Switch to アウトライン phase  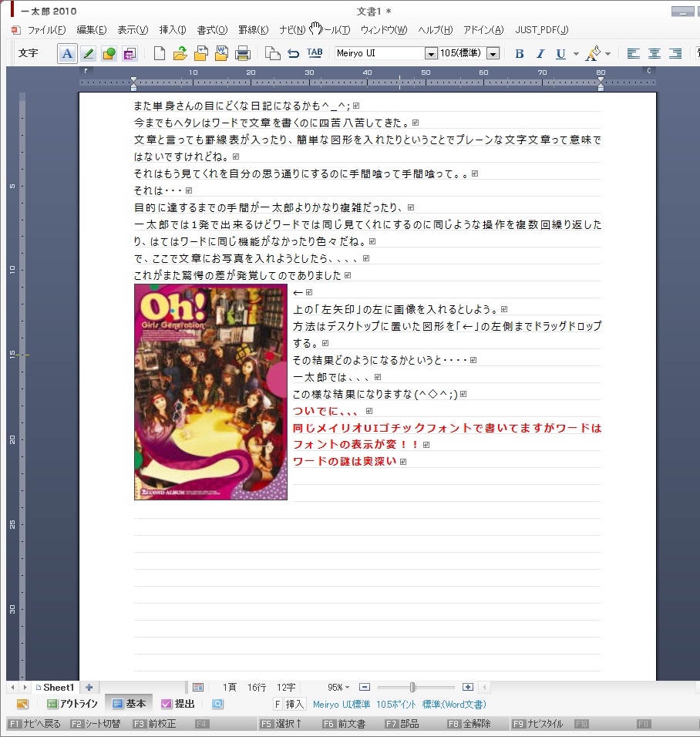point(72,704)
